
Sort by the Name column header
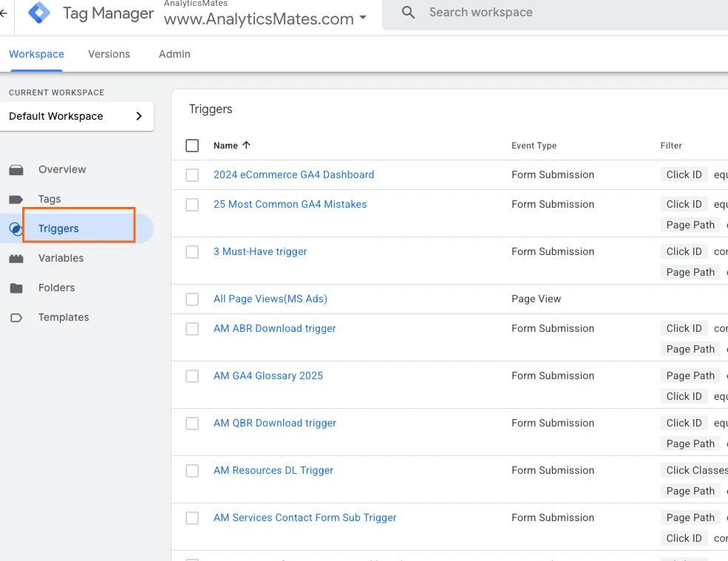pyautogui.click(x=225, y=146)
